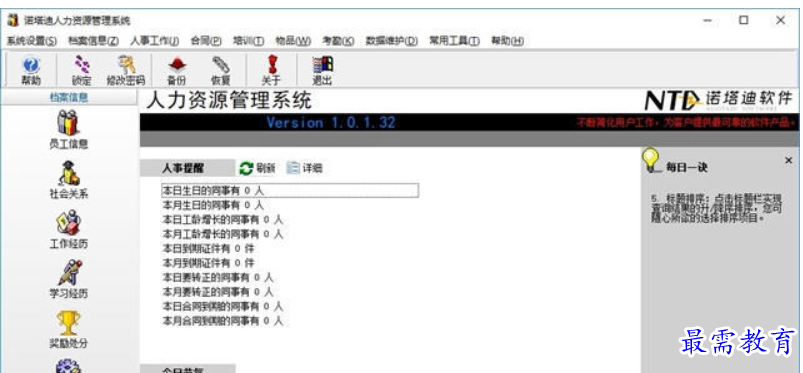This screenshot has height=373, width=803.
Task: Open the 数据维护(D) menu
Action: 392,40
